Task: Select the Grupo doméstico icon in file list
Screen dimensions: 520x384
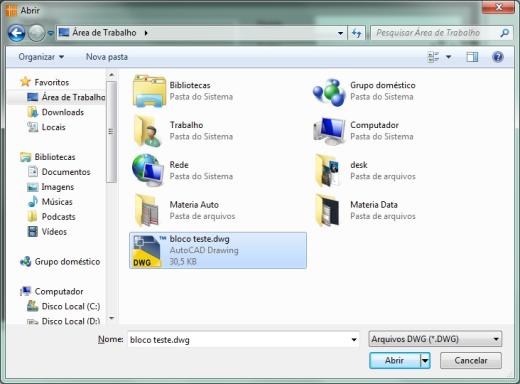Action: (329, 92)
